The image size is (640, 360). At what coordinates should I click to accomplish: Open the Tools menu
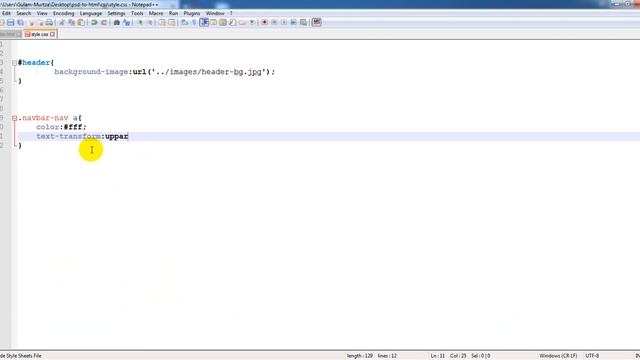tap(137, 13)
